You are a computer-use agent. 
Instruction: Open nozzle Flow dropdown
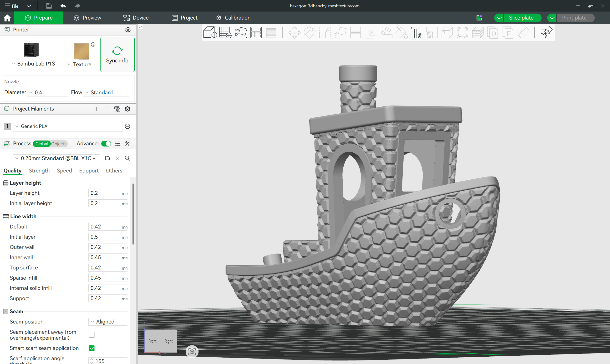(106, 92)
